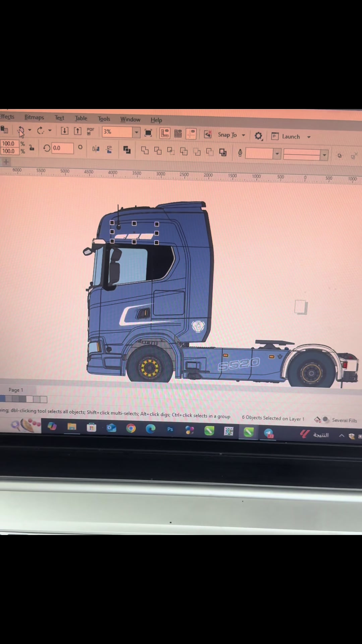The height and width of the screenshot is (644, 362).
Task: Open the outline width dropdown arrow
Action: 277,154
